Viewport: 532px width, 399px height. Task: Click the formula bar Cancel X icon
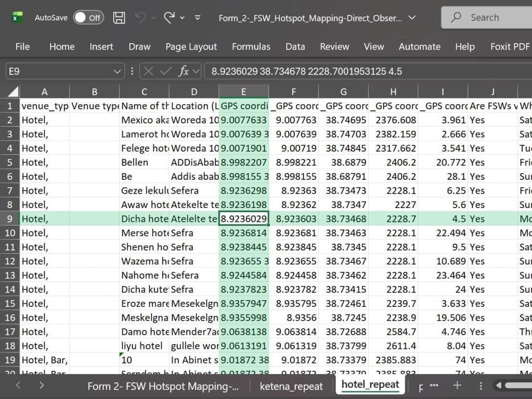(x=148, y=71)
